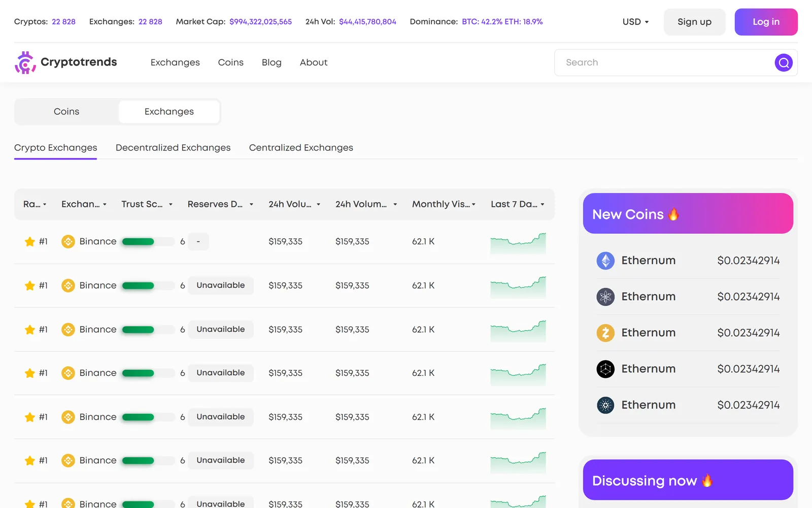Sort by the 'Ra...' rank column
The image size is (812, 508).
[35, 204]
